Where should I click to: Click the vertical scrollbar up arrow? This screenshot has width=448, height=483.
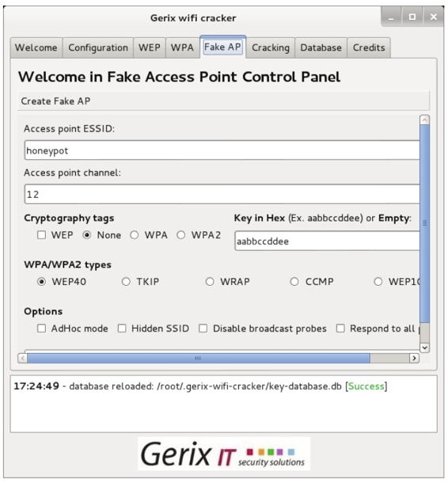tap(424, 120)
